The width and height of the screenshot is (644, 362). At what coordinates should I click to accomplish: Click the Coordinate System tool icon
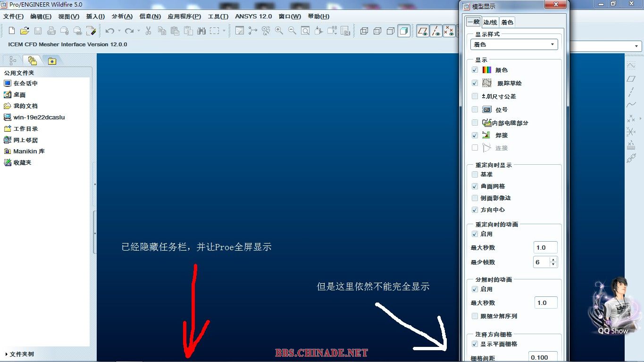[x=631, y=131]
